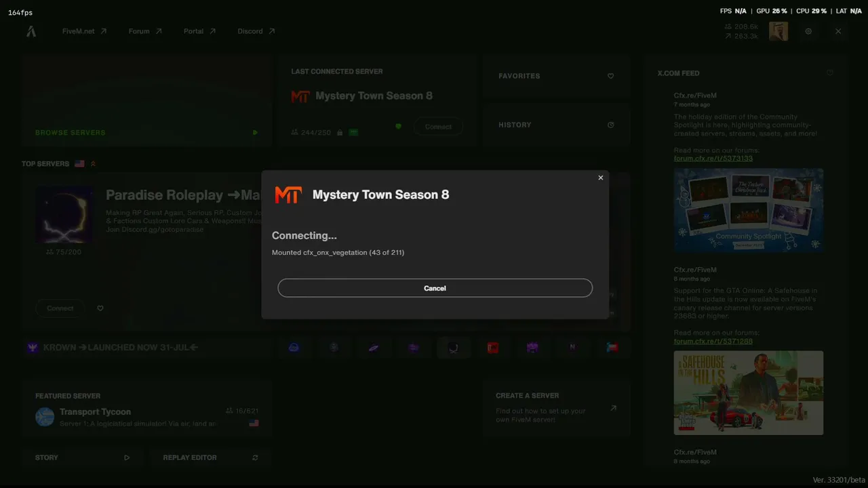Close the Connecting dialog with the X
The image size is (868, 488).
pyautogui.click(x=600, y=178)
